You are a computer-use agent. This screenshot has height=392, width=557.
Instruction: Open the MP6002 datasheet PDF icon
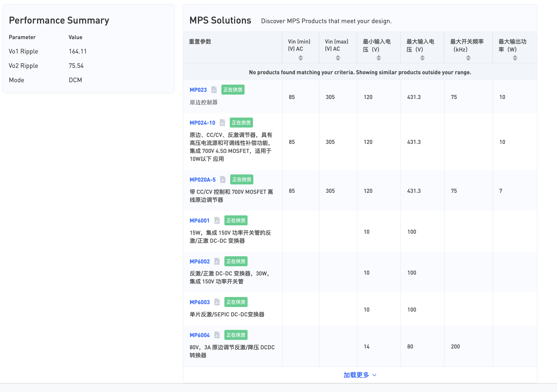pos(217,261)
